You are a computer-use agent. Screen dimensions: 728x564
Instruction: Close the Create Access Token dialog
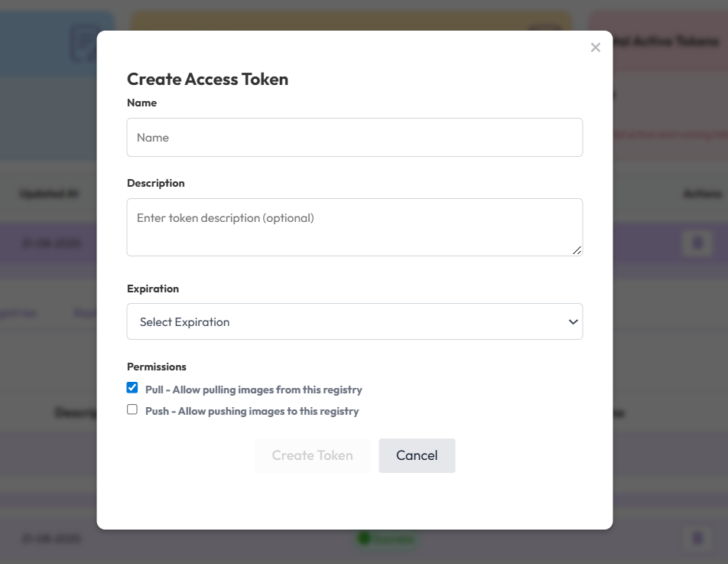click(x=596, y=47)
